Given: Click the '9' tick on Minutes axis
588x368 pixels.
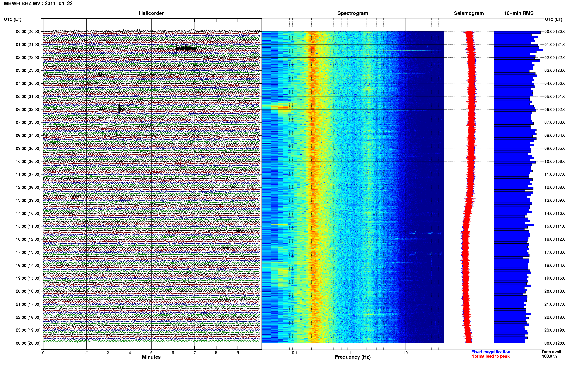Looking at the screenshot, I should pos(238,353).
